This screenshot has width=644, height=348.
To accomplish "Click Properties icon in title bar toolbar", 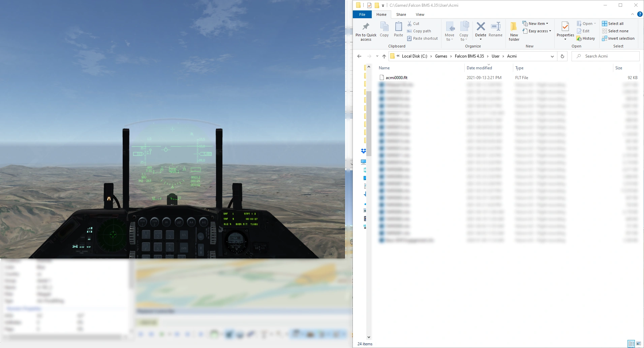I will coord(369,5).
